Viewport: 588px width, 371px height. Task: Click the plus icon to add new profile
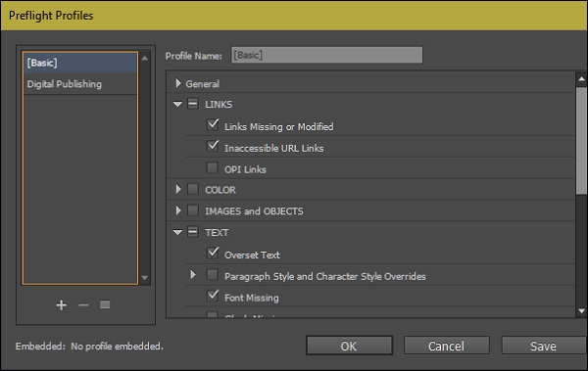pyautogui.click(x=62, y=304)
